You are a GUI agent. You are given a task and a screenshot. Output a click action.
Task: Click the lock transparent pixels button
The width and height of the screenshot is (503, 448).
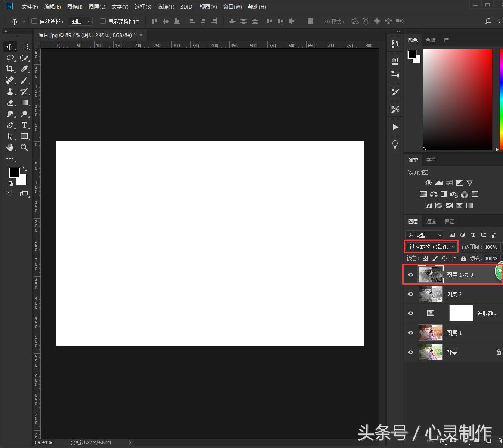click(x=425, y=258)
